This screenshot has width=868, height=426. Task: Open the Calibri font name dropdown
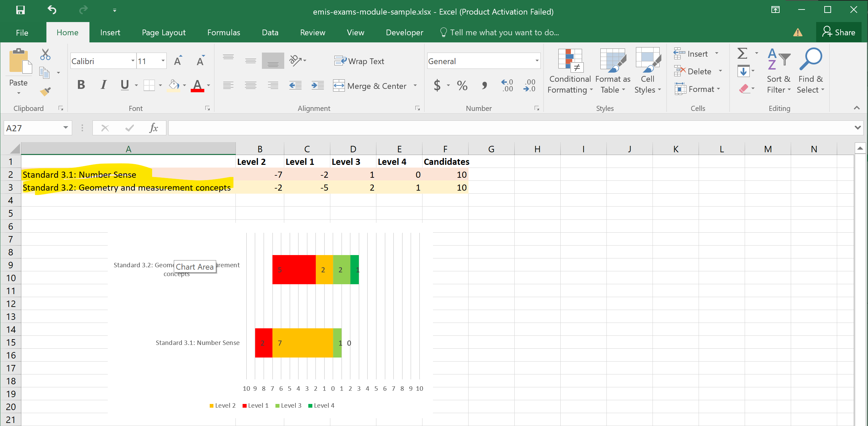[133, 61]
